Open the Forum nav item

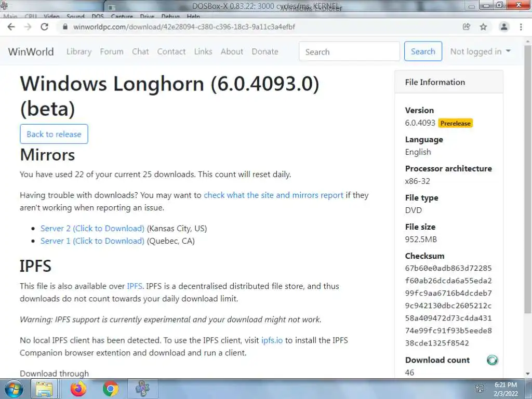coord(112,51)
